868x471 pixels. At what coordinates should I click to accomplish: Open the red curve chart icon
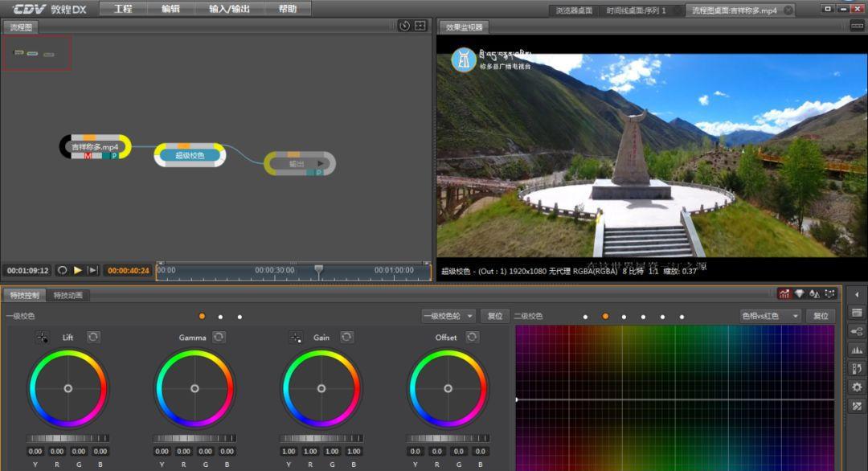click(x=784, y=294)
